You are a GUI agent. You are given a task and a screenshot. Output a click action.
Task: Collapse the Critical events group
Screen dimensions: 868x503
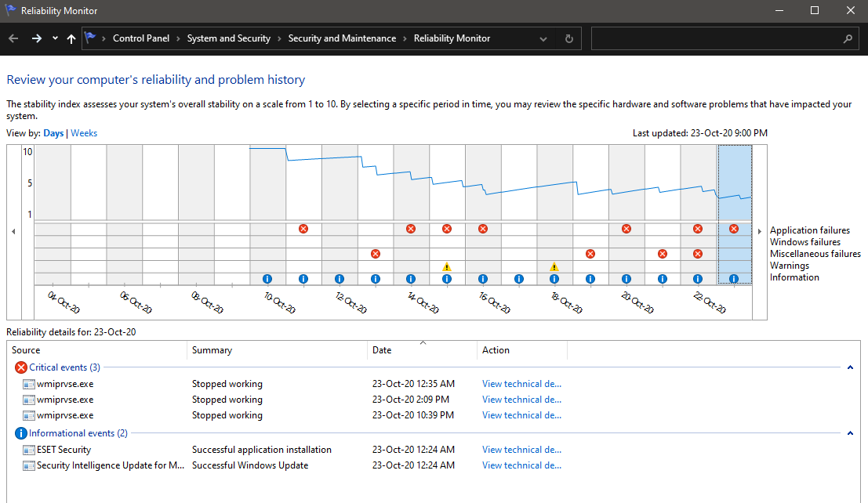851,367
